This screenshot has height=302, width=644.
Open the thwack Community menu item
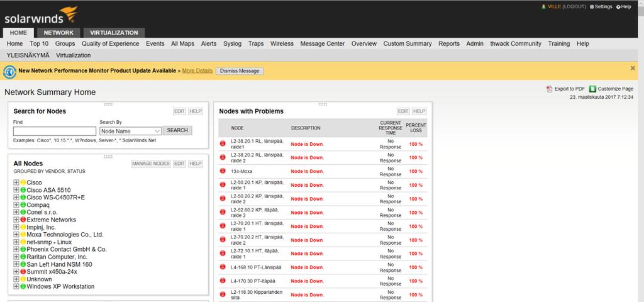point(516,43)
